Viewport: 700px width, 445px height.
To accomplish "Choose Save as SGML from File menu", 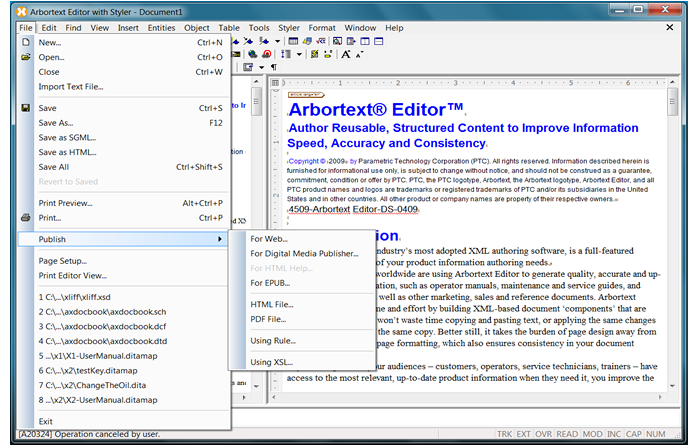I will pos(125,137).
